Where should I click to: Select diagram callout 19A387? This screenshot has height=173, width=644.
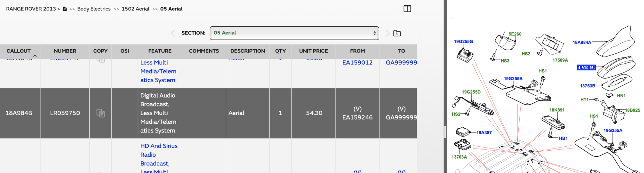coord(484,132)
